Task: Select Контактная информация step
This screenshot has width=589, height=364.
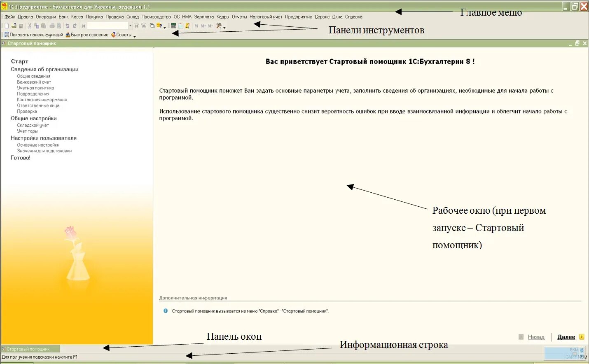Action: pyautogui.click(x=42, y=100)
